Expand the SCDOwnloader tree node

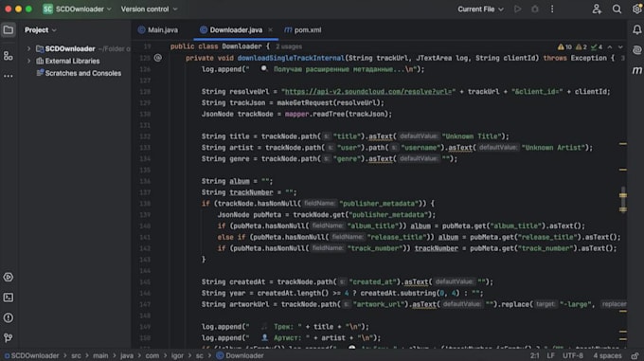click(28, 49)
